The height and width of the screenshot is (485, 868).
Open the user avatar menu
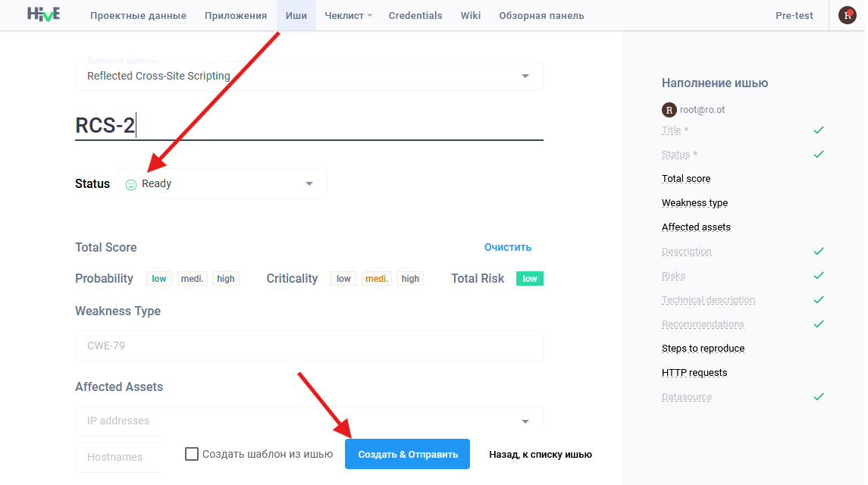(x=847, y=15)
